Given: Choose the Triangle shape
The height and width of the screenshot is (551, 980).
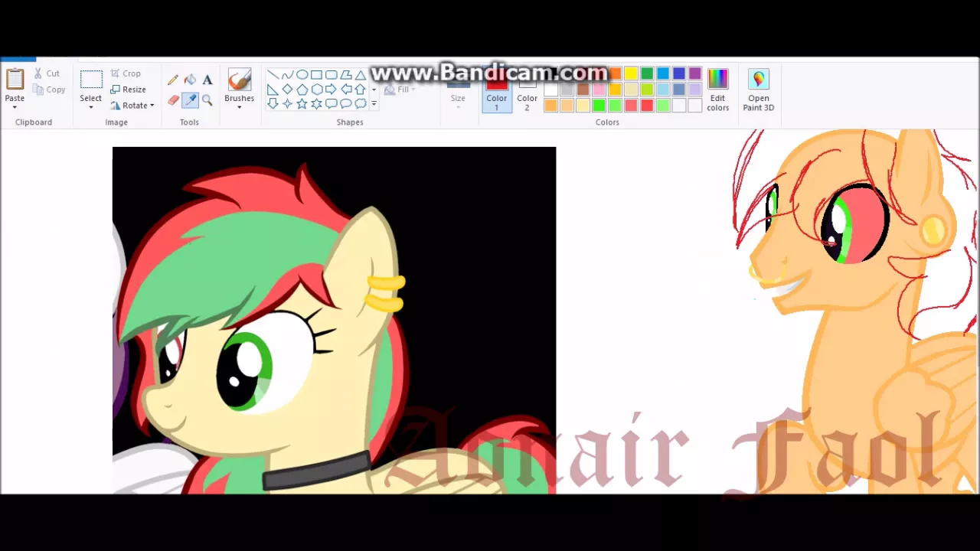Looking at the screenshot, I should tap(360, 75).
